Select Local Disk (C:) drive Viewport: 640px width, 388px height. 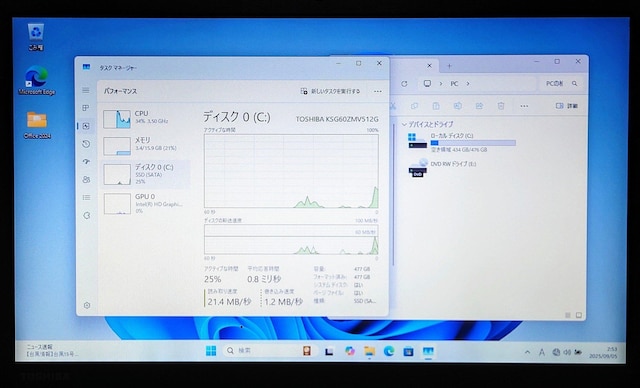(462, 142)
